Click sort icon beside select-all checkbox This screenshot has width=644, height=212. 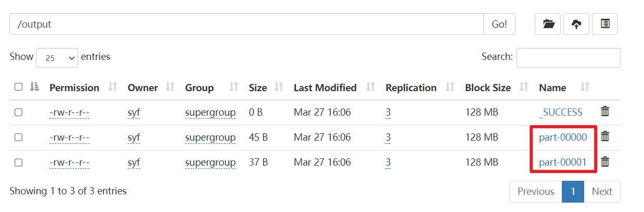pyautogui.click(x=35, y=87)
